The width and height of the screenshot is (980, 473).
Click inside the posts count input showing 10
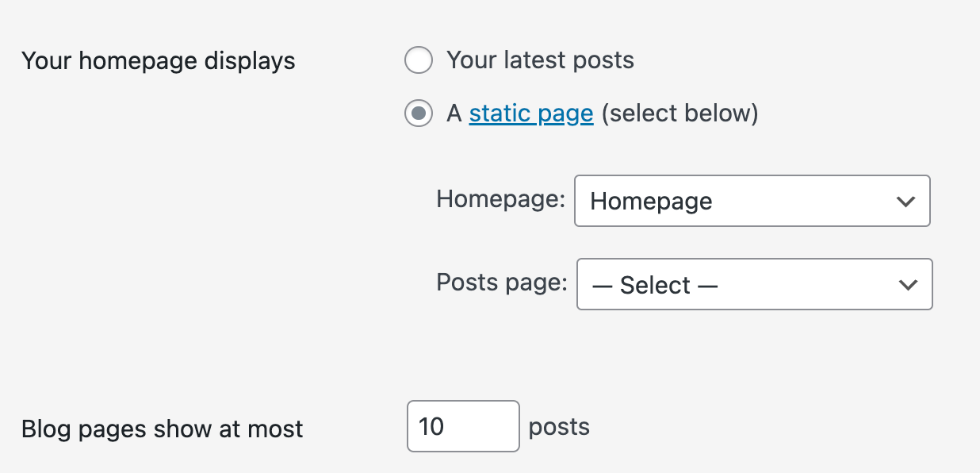click(462, 426)
